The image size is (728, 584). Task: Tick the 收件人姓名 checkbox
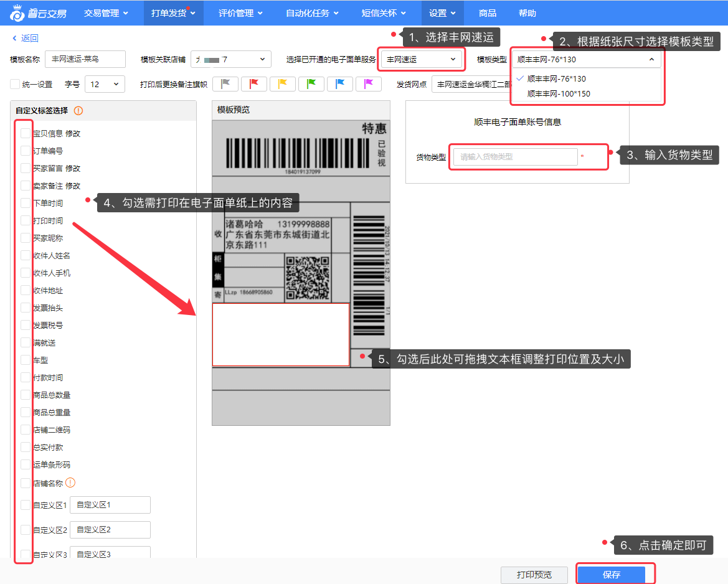[x=25, y=255]
